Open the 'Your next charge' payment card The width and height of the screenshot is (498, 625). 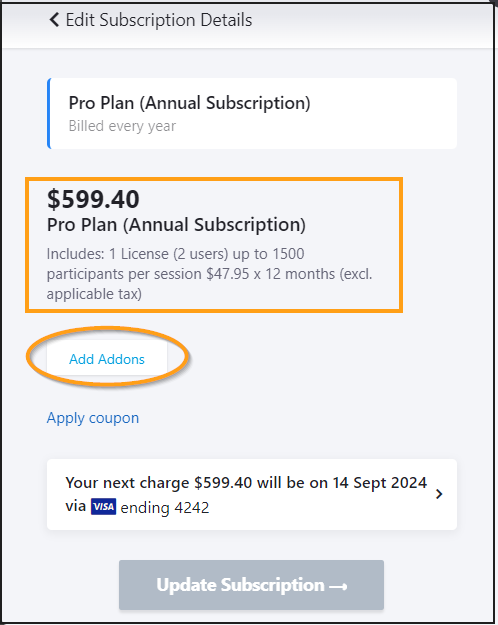(252, 494)
